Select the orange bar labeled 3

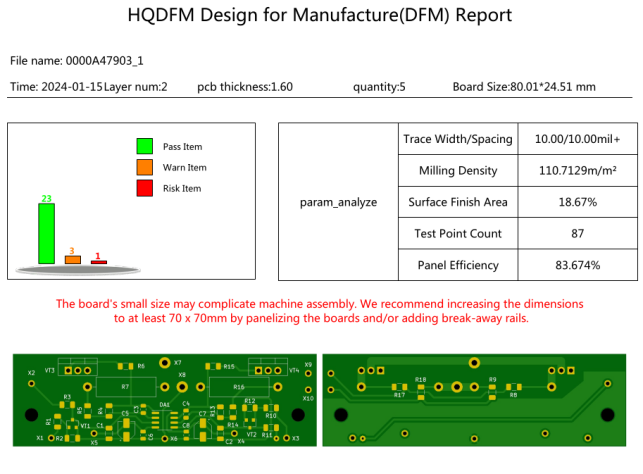click(x=72, y=259)
